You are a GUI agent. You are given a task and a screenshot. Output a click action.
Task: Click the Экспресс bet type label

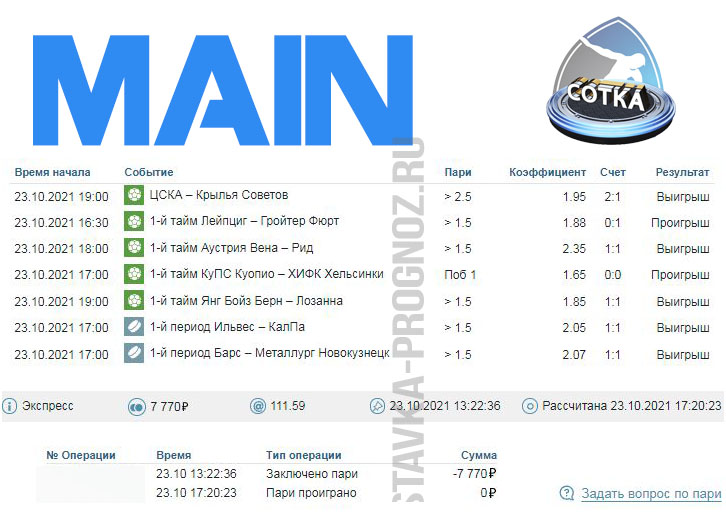48,406
